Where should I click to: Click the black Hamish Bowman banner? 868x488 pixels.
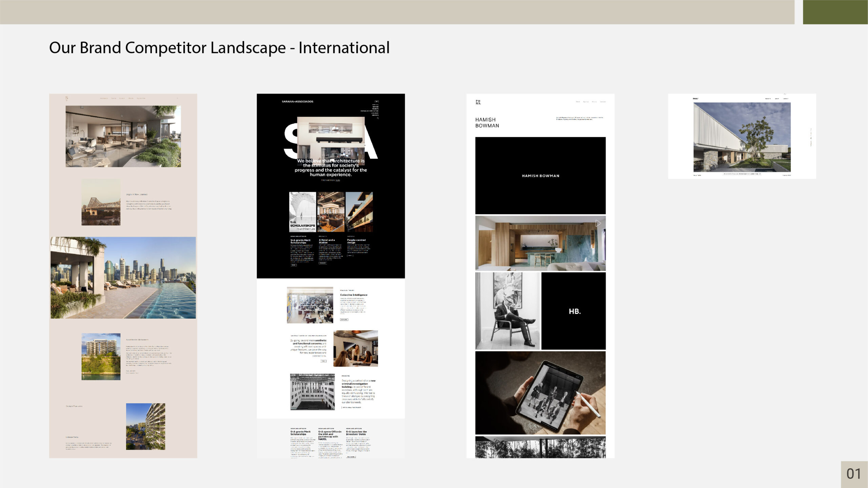pyautogui.click(x=540, y=176)
